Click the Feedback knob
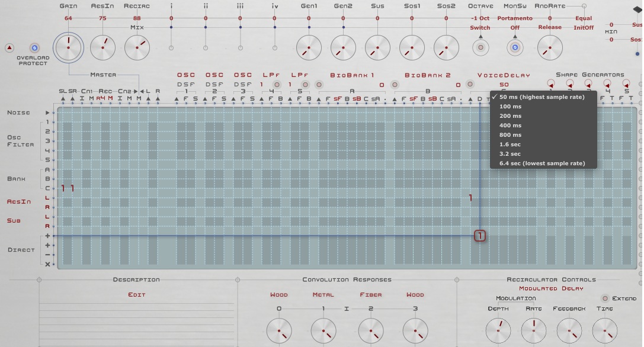The width and height of the screenshot is (644, 347). tap(569, 331)
